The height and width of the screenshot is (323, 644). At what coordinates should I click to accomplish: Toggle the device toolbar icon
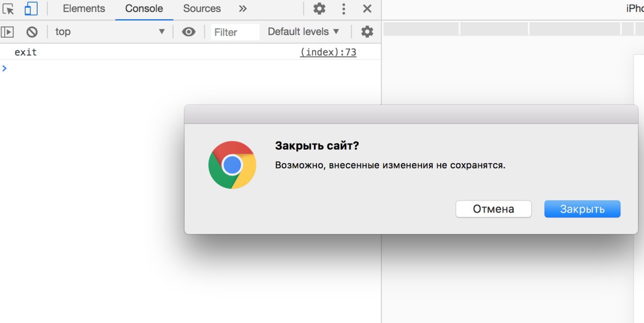(x=31, y=9)
